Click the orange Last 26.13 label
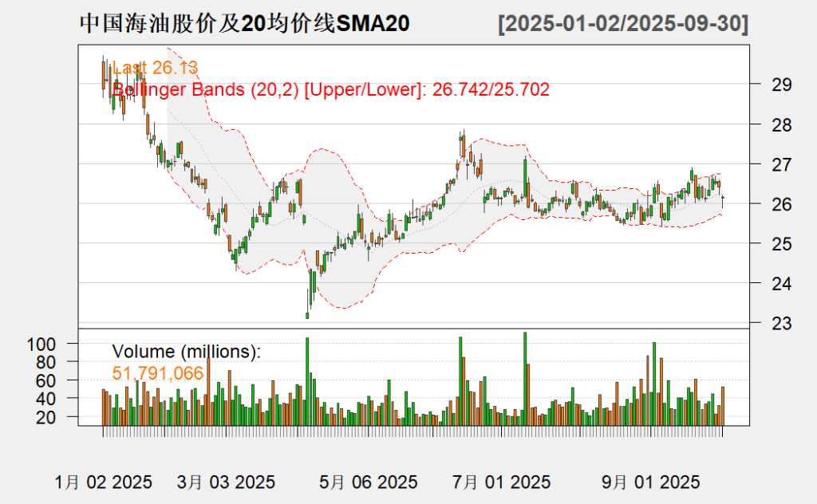817x504 pixels. (x=155, y=68)
